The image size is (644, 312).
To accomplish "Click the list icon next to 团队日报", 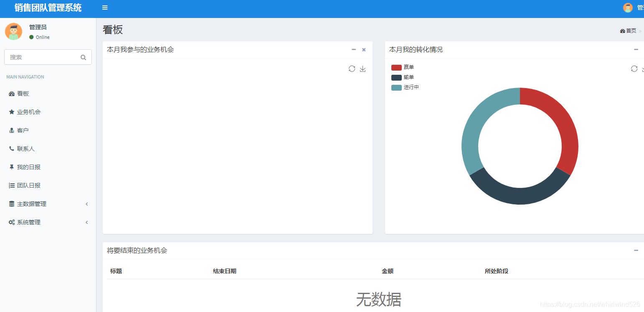I will [x=12, y=185].
